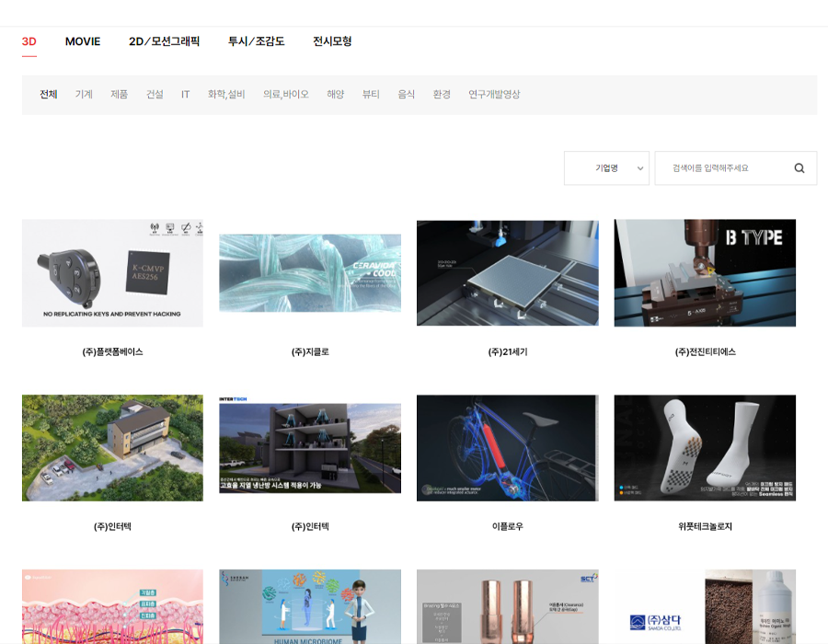Viewport: 828px width, 644px height.
Task: Filter by 기계 category
Action: (84, 95)
